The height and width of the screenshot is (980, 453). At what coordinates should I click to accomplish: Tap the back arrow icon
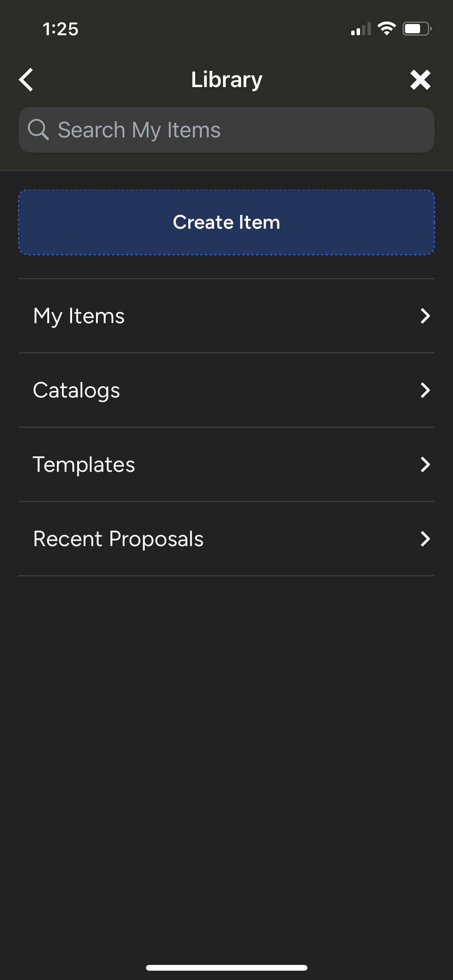click(x=26, y=80)
